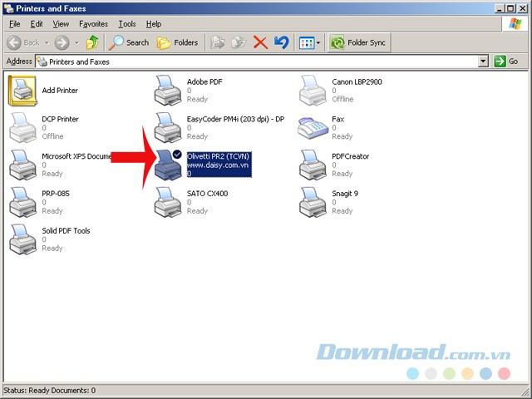Click the Undo toolbar icon
Viewport: 532px width, 399px height.
pos(282,42)
